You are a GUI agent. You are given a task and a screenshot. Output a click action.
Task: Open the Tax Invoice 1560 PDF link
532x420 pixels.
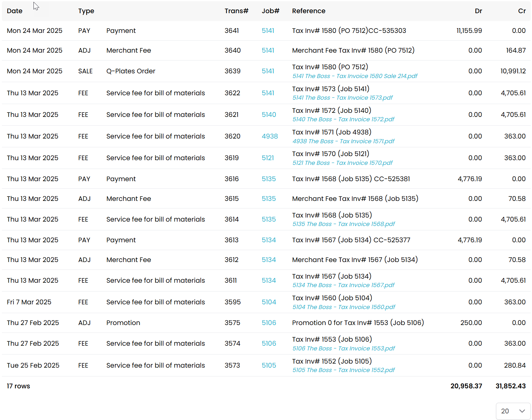click(x=343, y=307)
